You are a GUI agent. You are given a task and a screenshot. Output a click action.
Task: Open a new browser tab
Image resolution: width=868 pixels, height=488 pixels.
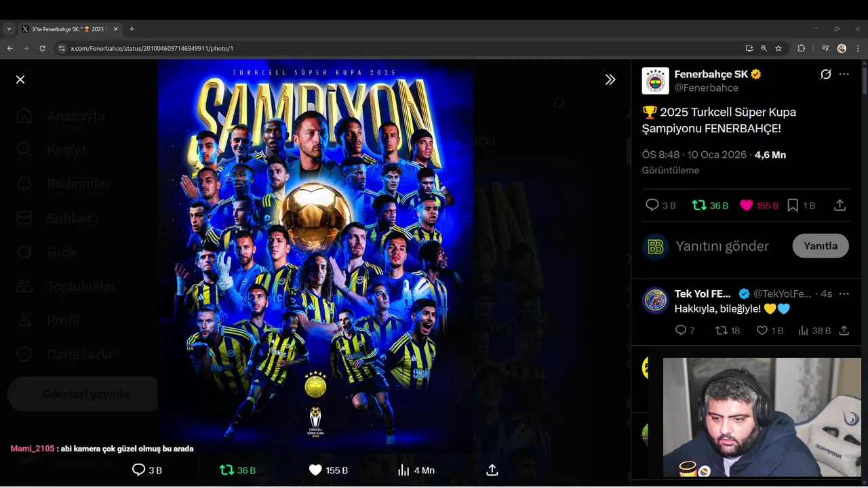tap(132, 29)
